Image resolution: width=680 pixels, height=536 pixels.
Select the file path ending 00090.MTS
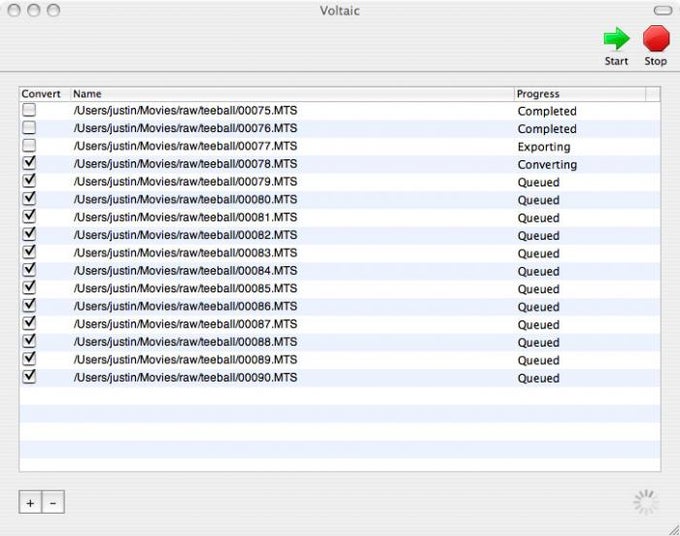(x=185, y=377)
